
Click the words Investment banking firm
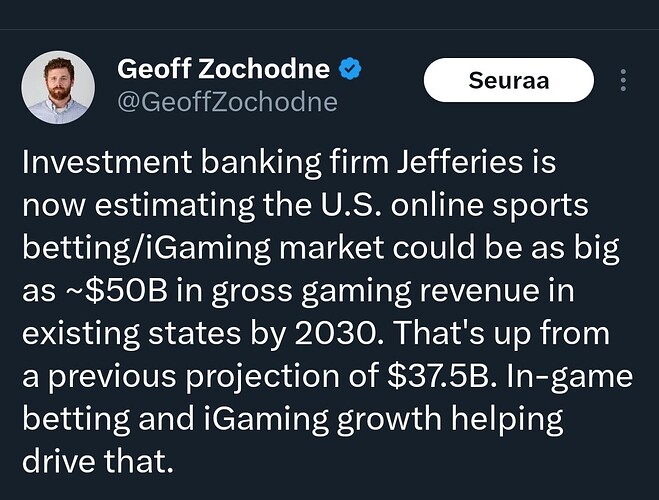coord(206,163)
